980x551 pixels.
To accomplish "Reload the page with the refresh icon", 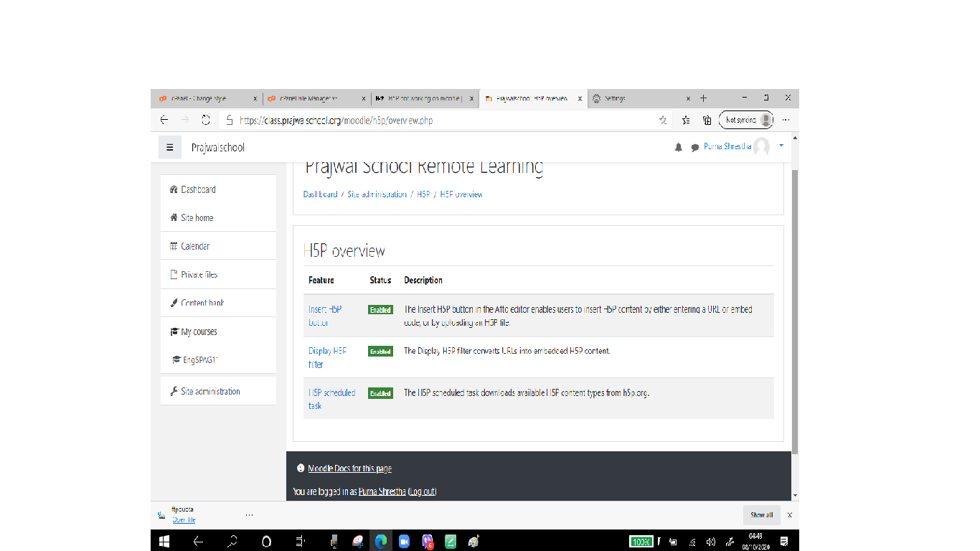I will 206,120.
